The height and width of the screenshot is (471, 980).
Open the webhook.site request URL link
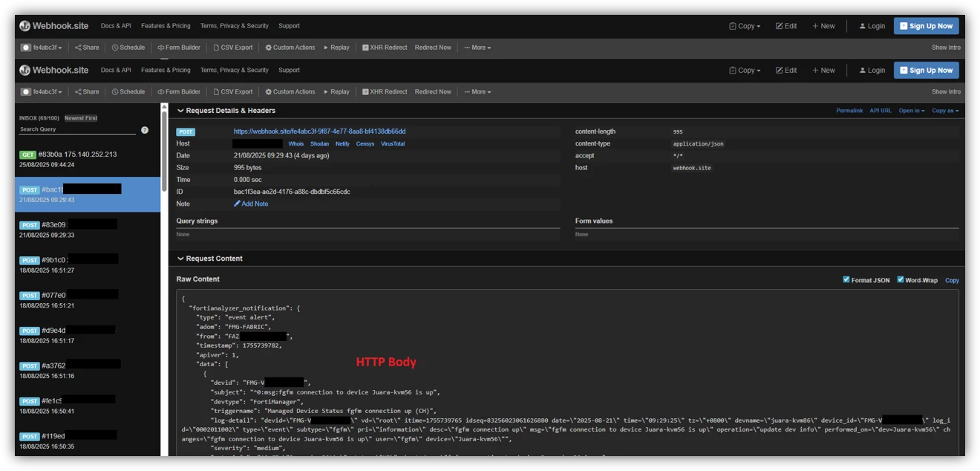click(x=319, y=131)
